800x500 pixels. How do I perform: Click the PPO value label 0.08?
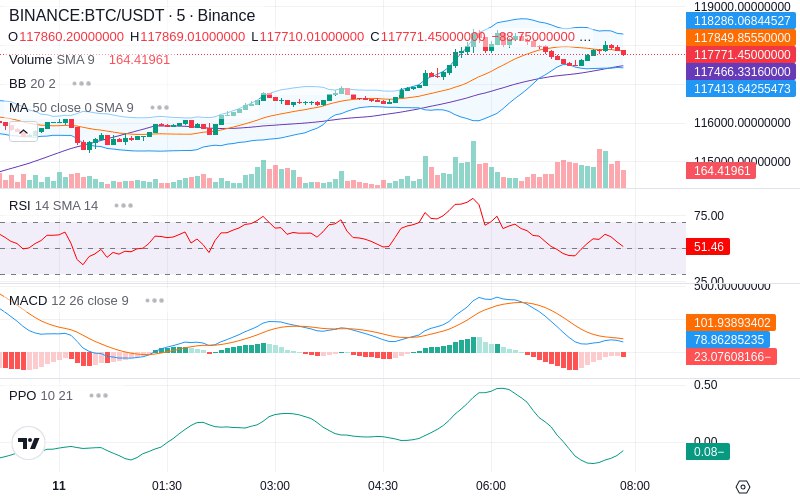click(x=708, y=452)
